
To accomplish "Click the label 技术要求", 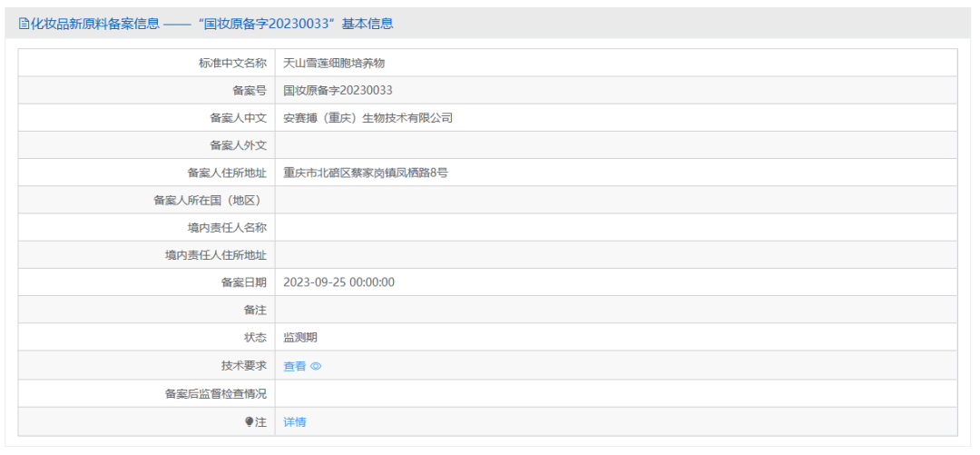I will point(244,366).
